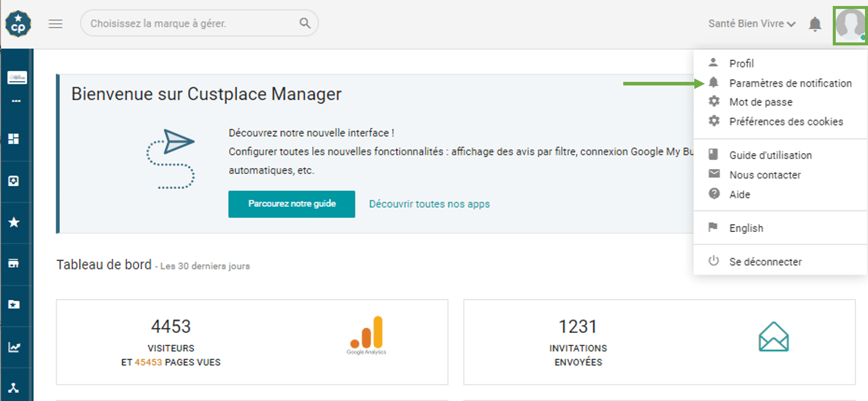This screenshot has width=868, height=401.
Task: Click the Google Analytics logo
Action: tap(367, 335)
